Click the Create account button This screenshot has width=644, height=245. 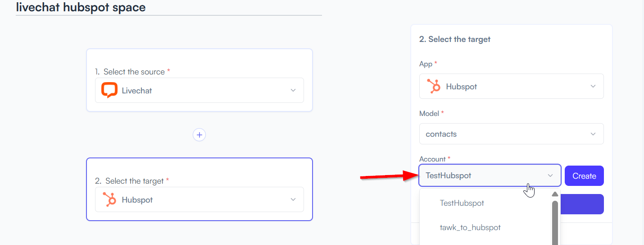(x=584, y=176)
